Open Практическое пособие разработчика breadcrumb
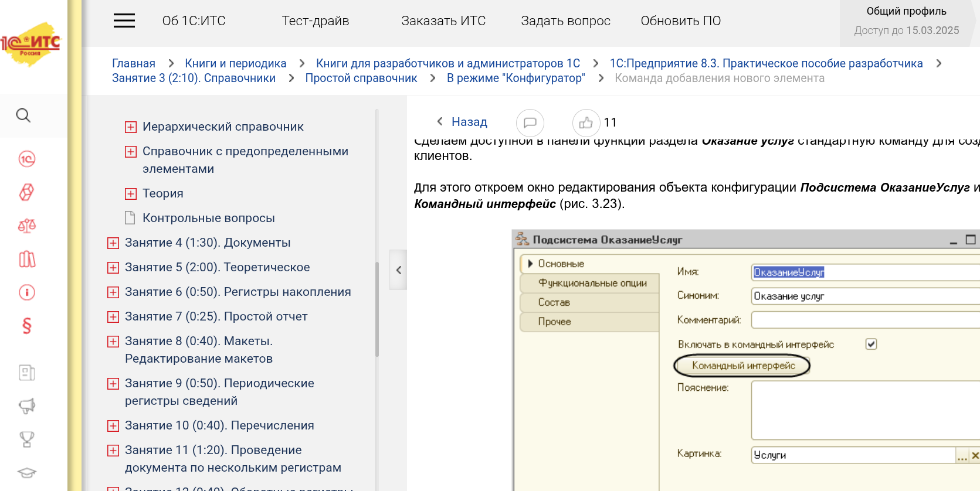Viewport: 980px width, 491px height. [766, 63]
